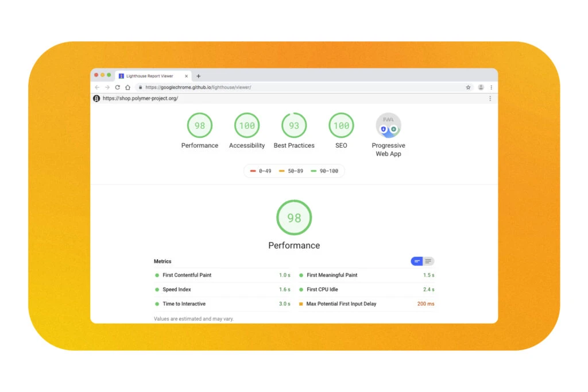Click the orange square beside Max Potential FID
The image size is (588, 392).
coord(301,303)
